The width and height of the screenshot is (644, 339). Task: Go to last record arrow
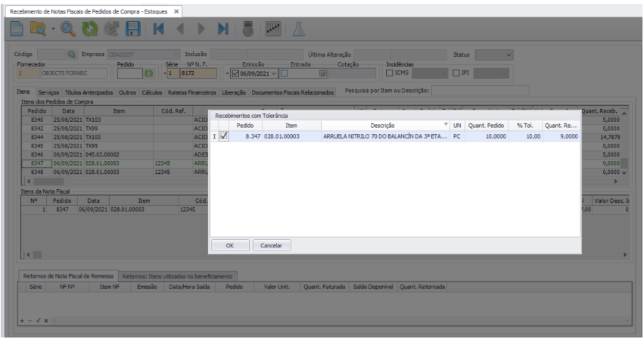tap(223, 30)
